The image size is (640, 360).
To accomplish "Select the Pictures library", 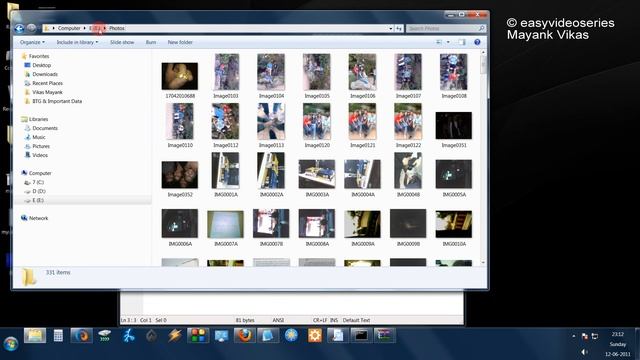I will (41, 146).
